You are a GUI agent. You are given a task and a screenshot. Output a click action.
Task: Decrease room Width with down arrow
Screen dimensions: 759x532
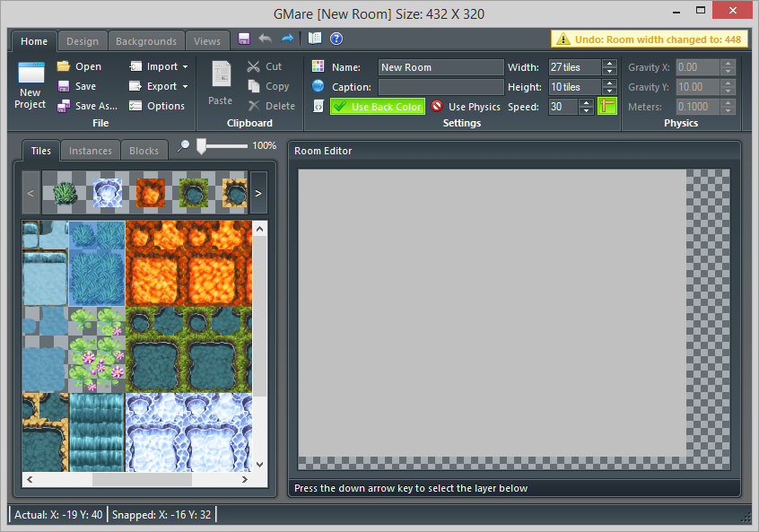(x=610, y=71)
